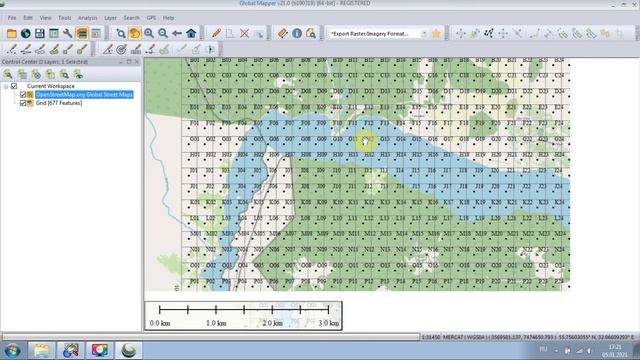Image resolution: width=640 pixels, height=360 pixels.
Task: Select the Zoom tool with rectangle magnifier
Action: pyautogui.click(x=121, y=33)
